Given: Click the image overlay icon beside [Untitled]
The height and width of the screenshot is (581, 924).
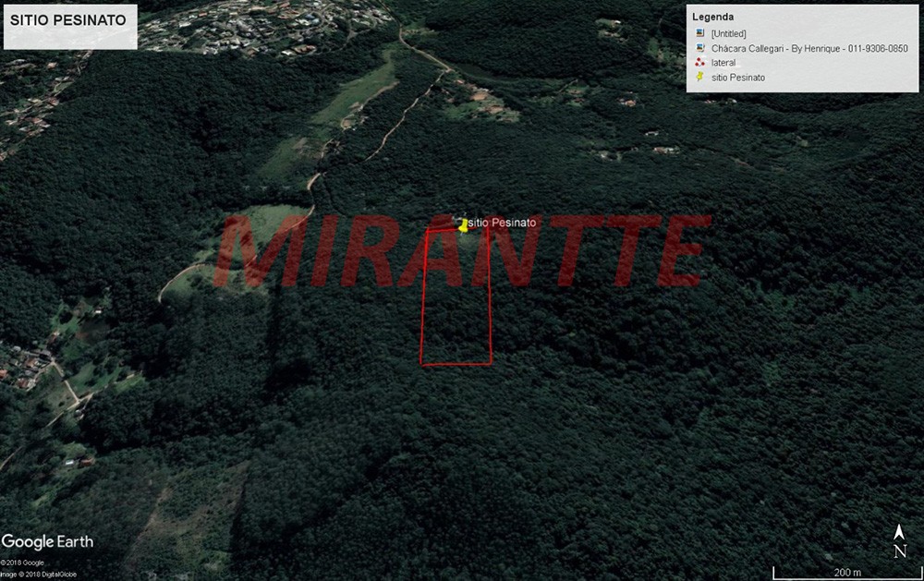Looking at the screenshot, I should click(x=700, y=34).
